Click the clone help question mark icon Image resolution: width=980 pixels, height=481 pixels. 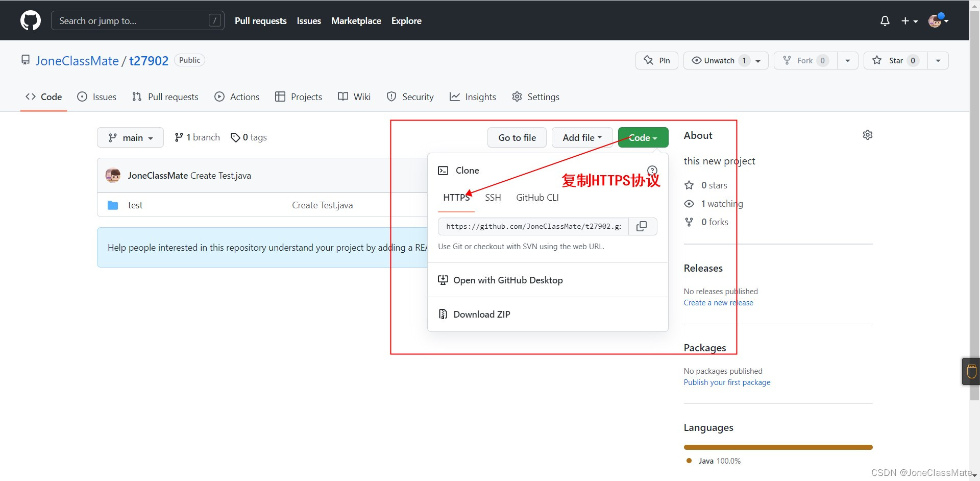[x=652, y=171]
